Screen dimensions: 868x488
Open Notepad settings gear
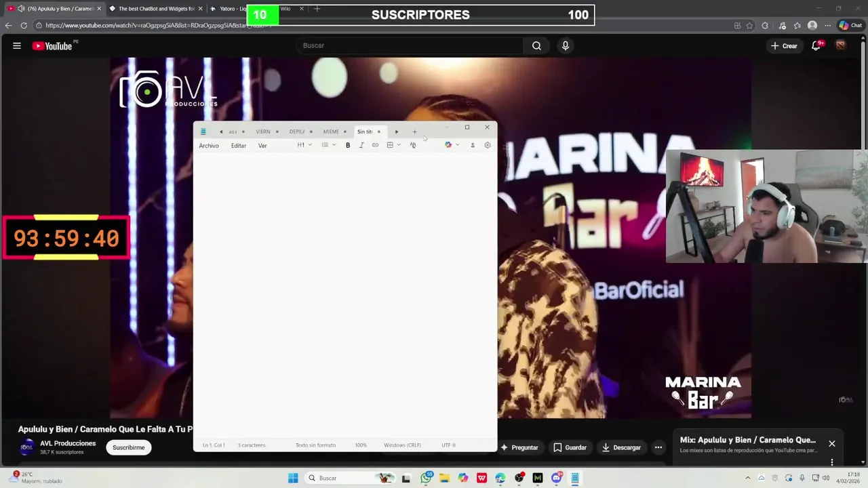tap(487, 145)
